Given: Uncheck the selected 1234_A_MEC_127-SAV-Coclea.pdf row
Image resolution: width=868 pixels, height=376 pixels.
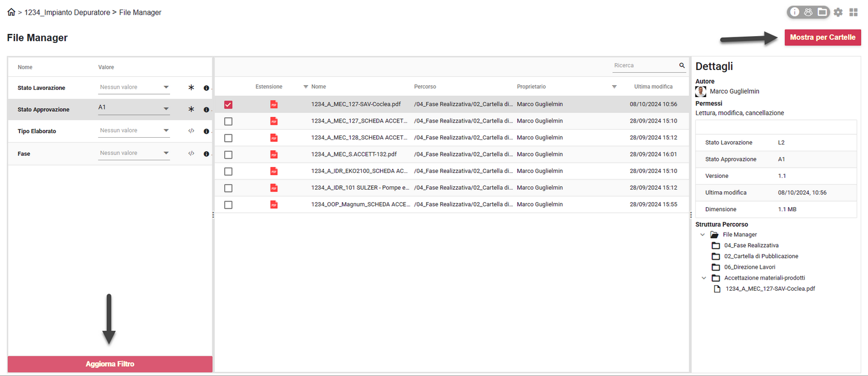Looking at the screenshot, I should [x=228, y=104].
